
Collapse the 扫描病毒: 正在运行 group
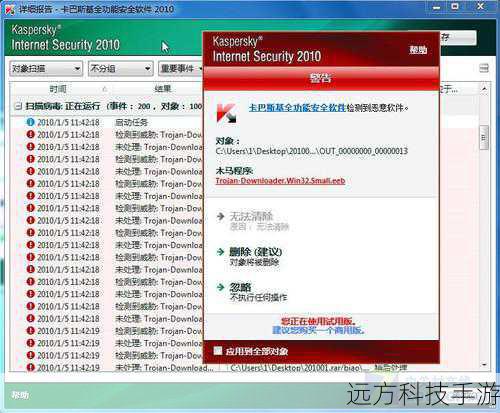18,106
